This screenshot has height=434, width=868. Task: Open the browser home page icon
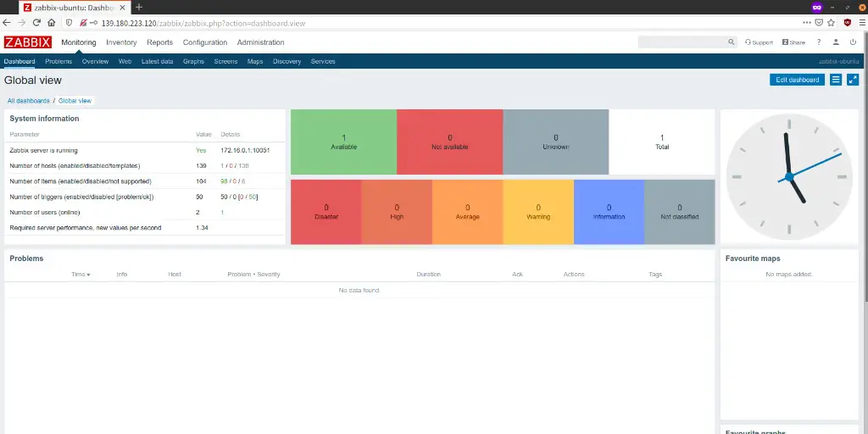click(x=52, y=23)
